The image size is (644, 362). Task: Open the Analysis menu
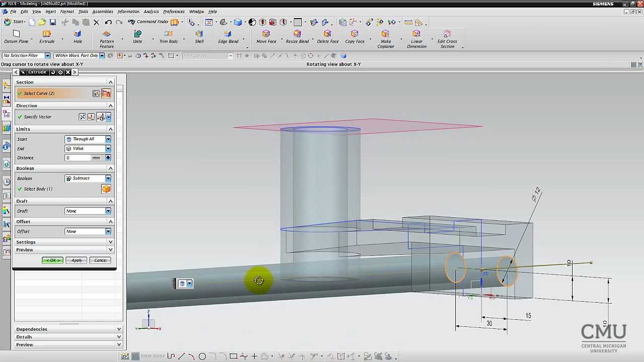point(151,12)
